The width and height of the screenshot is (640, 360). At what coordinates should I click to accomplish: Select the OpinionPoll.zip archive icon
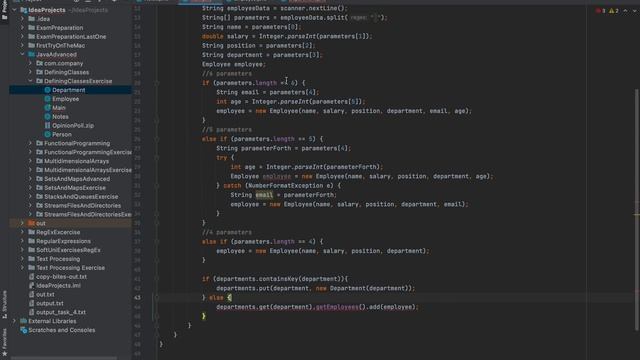[x=47, y=125]
